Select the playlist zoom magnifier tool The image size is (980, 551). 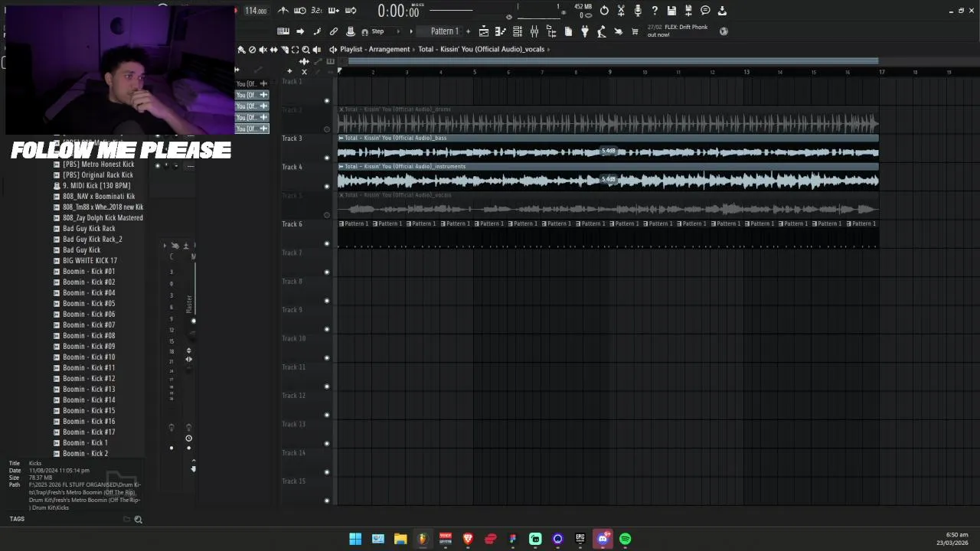305,49
